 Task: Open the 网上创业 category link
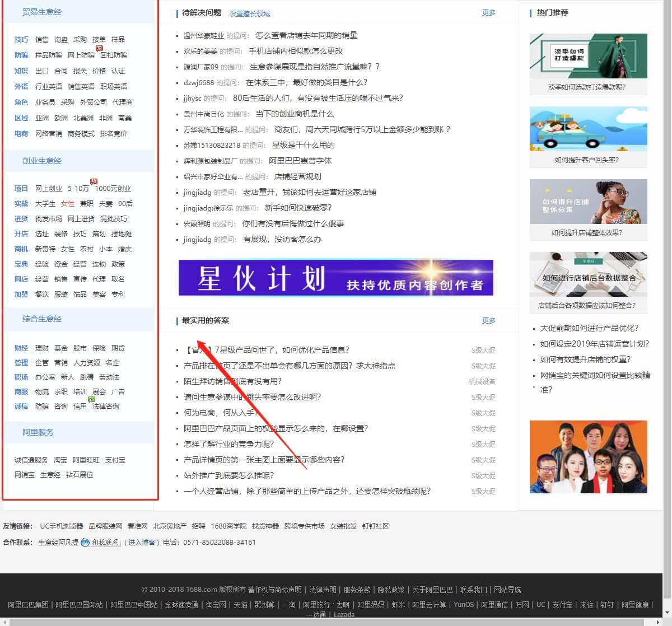coord(50,188)
